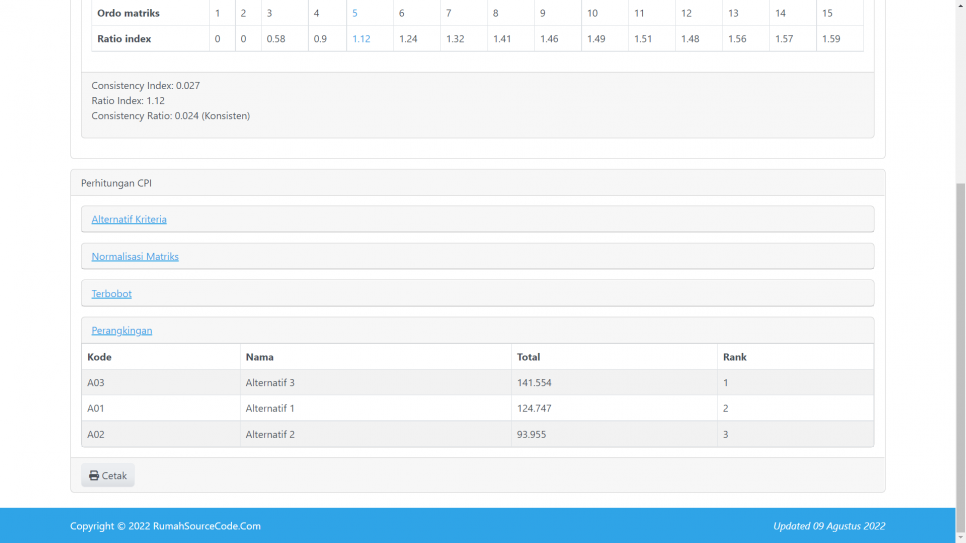This screenshot has height=543, width=966.
Task: Click the page vertical scrollbar thumb
Action: click(x=960, y=340)
